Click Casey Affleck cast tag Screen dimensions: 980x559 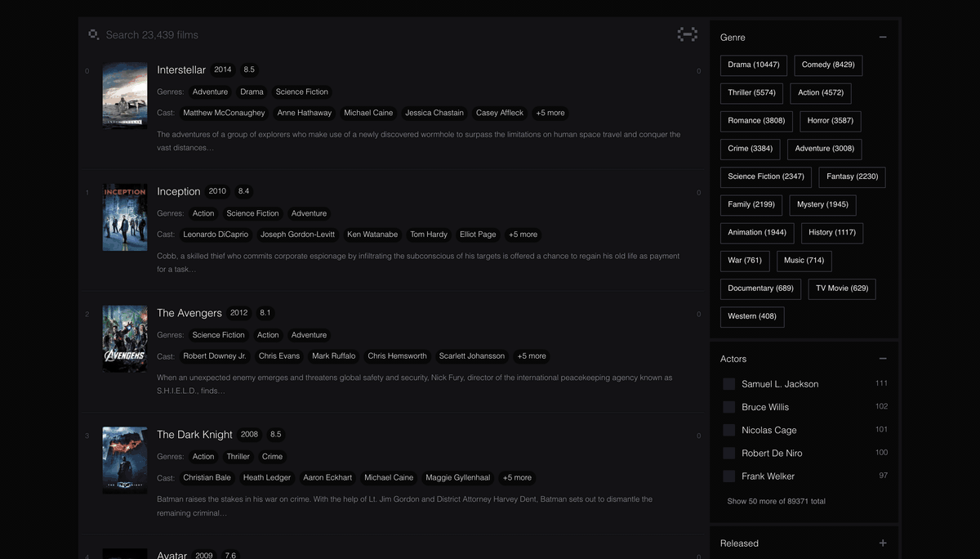coord(500,113)
